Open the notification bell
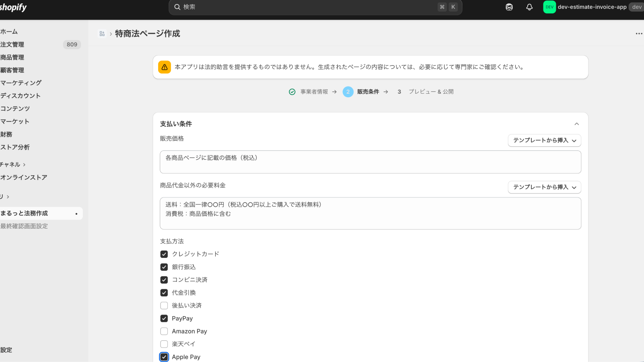The image size is (644, 362). click(529, 7)
